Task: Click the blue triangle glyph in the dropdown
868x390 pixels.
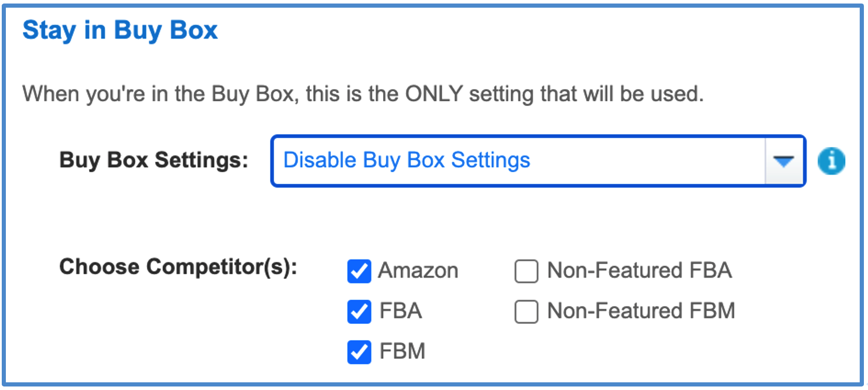Action: click(785, 162)
